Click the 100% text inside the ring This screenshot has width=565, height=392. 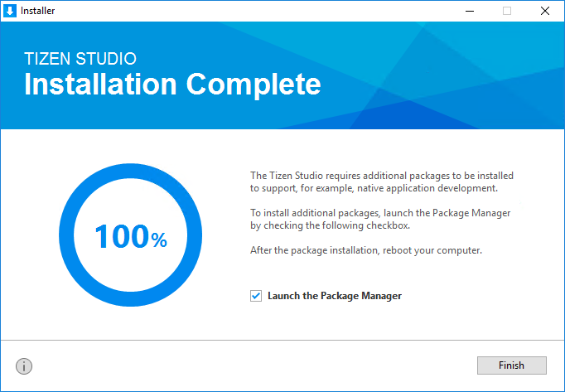tap(122, 237)
